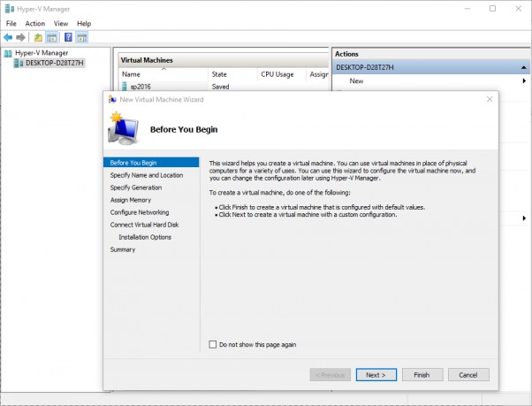532x406 pixels.
Task: Go to Specify Generation step
Action: click(x=136, y=188)
